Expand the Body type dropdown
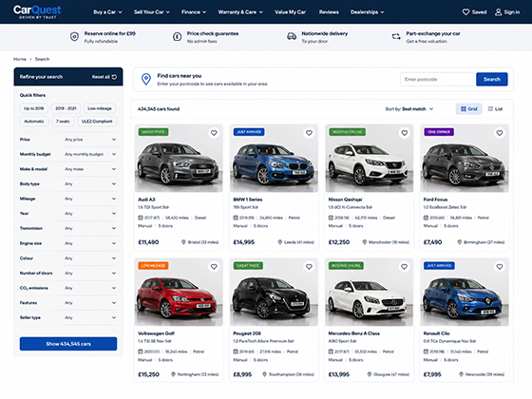This screenshot has width=532, height=399. coord(89,184)
